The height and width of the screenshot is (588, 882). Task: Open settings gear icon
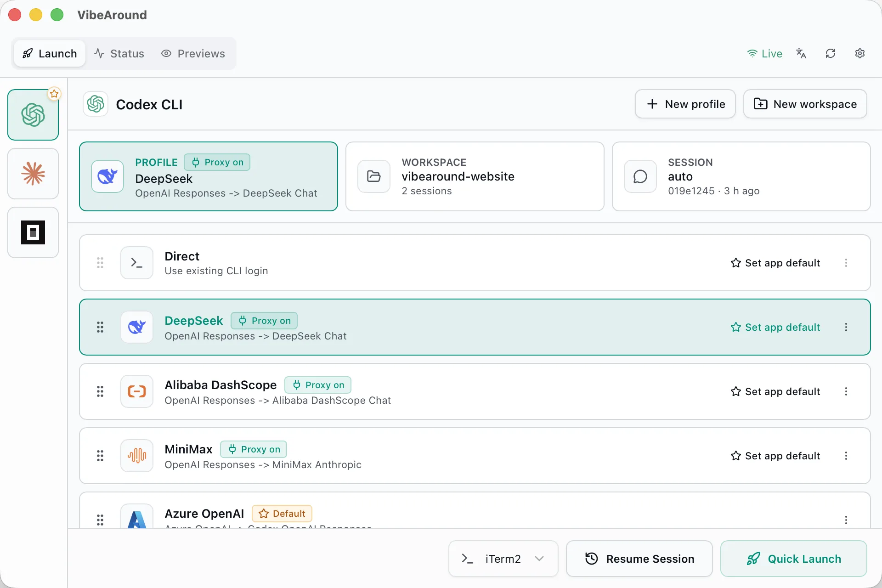(860, 54)
